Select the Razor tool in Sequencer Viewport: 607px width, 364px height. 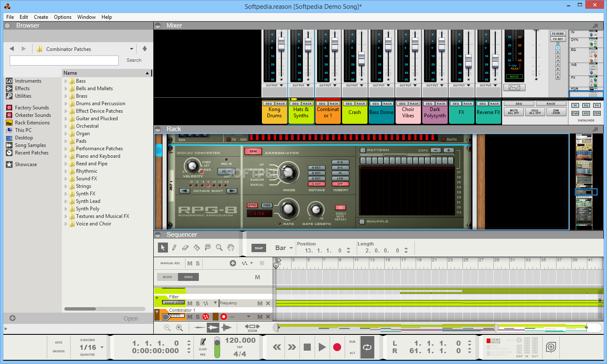[197, 248]
